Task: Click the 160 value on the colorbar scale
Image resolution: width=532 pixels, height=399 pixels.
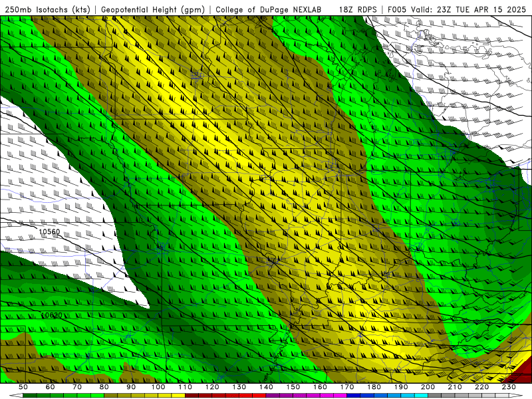Action: [x=321, y=387]
